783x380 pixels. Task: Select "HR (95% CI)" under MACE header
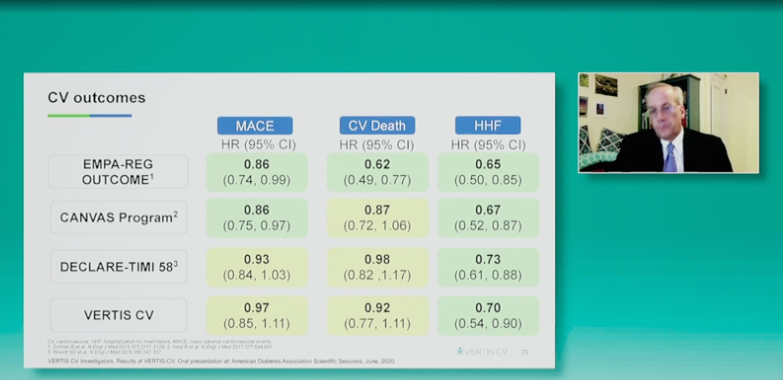coord(258,145)
